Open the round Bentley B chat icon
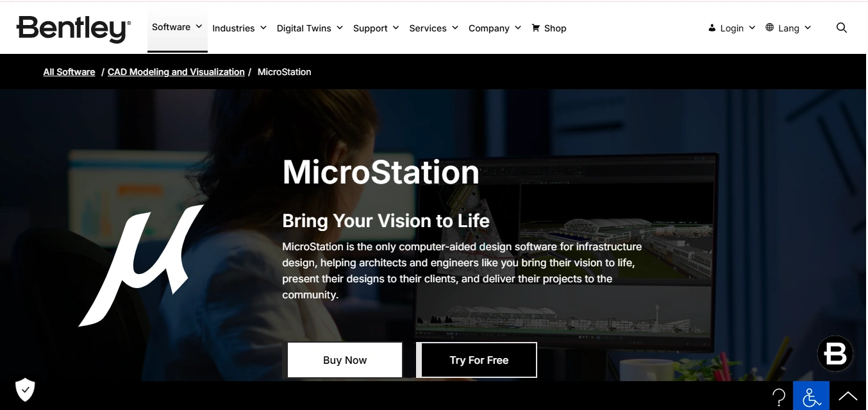 pos(835,354)
